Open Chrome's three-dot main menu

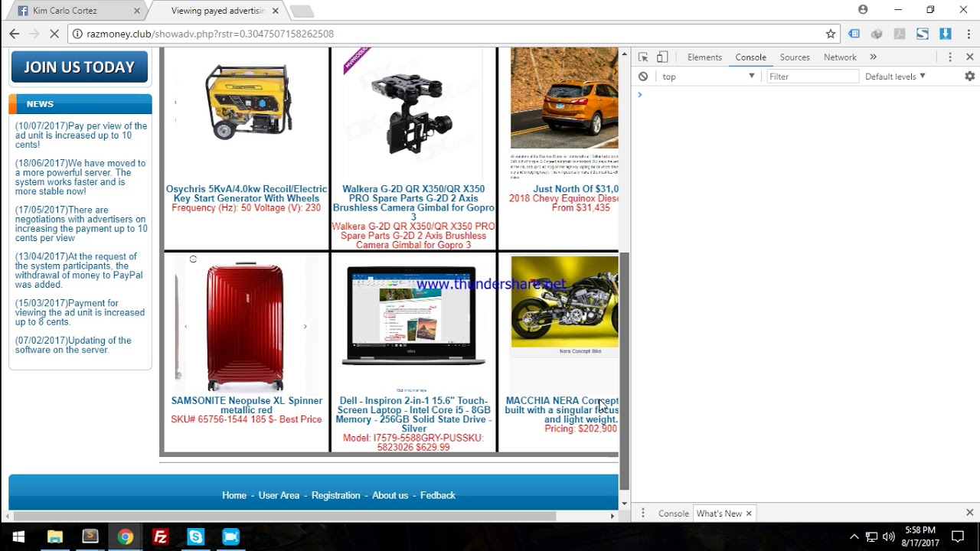pos(969,34)
